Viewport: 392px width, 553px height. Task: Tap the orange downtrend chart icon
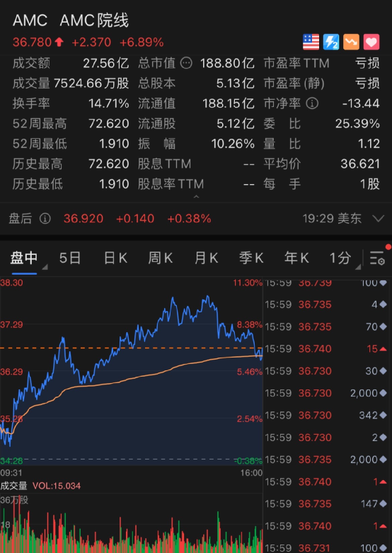pos(351,42)
